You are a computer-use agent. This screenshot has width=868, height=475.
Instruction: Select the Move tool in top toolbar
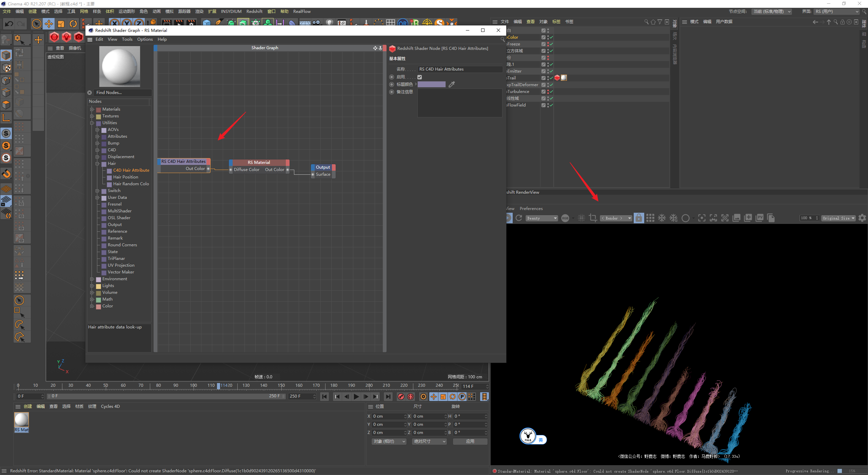click(49, 24)
